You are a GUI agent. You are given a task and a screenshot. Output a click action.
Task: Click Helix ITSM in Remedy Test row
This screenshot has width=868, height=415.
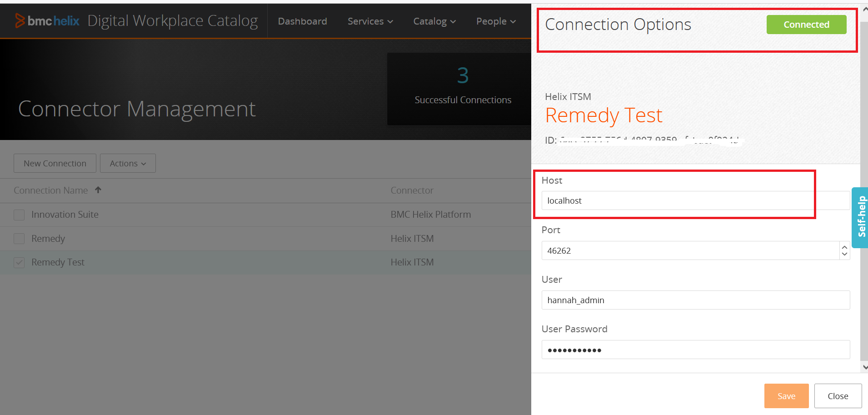click(x=412, y=262)
